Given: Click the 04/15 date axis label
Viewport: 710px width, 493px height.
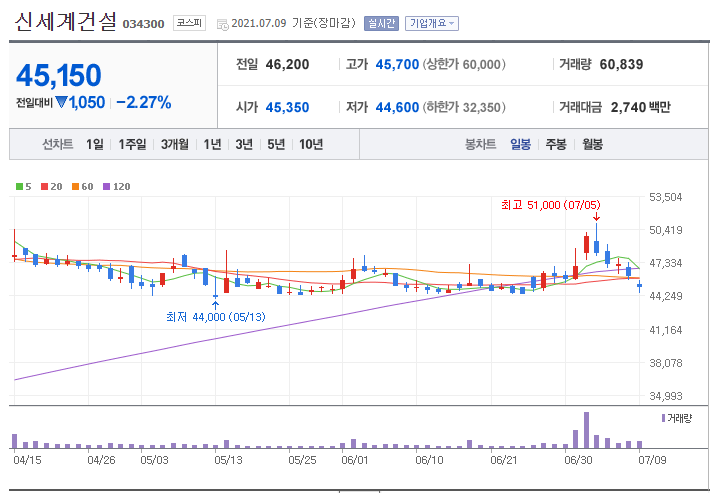Looking at the screenshot, I should (27, 460).
